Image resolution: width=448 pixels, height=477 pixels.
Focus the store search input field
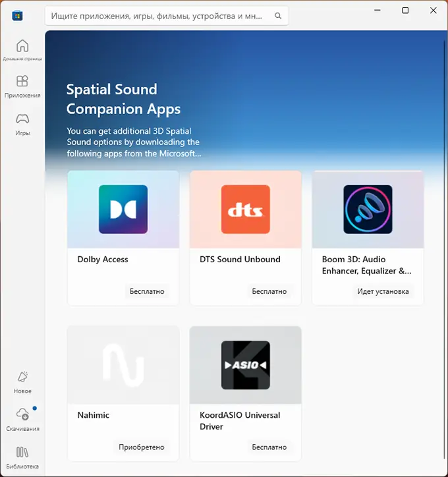point(158,16)
